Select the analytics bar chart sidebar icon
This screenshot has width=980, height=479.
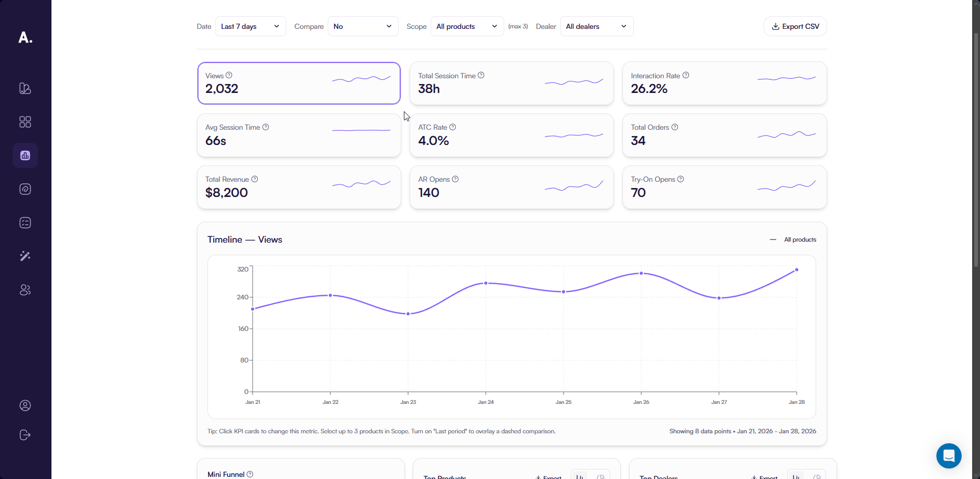click(25, 155)
